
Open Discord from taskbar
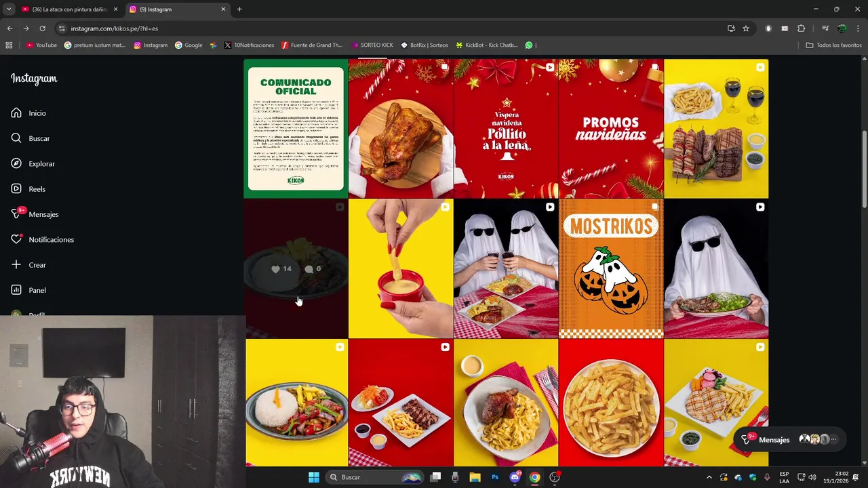[x=515, y=477]
